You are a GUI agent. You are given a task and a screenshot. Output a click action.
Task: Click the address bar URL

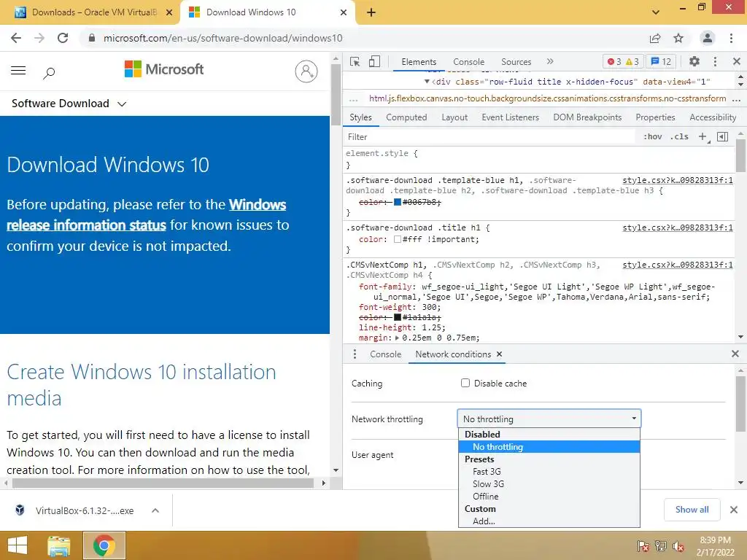tap(223, 38)
